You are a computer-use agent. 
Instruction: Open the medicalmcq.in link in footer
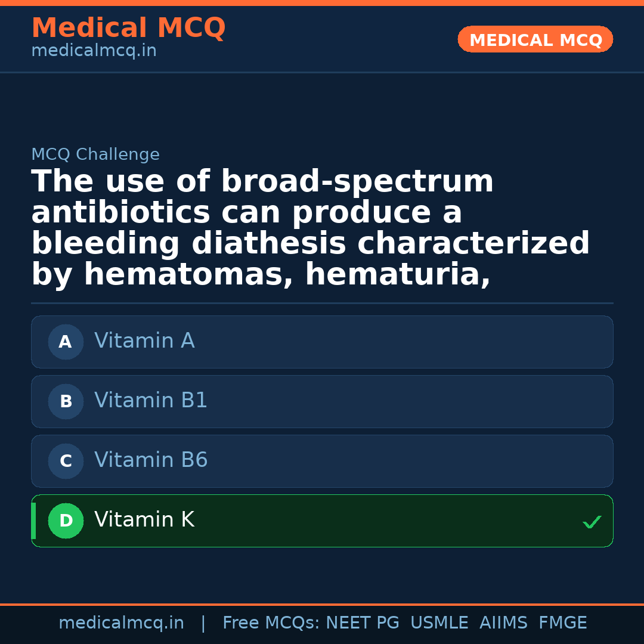(121, 623)
